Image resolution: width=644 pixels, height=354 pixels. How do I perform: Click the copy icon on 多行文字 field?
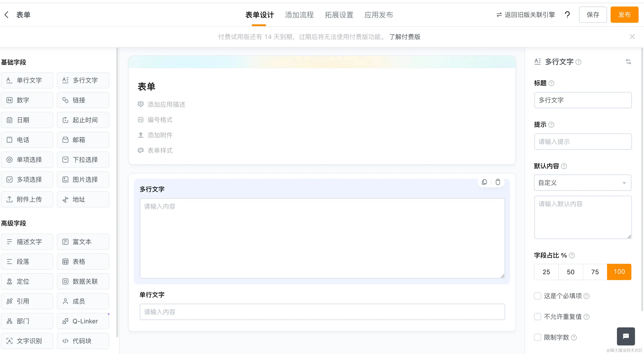[x=484, y=182]
